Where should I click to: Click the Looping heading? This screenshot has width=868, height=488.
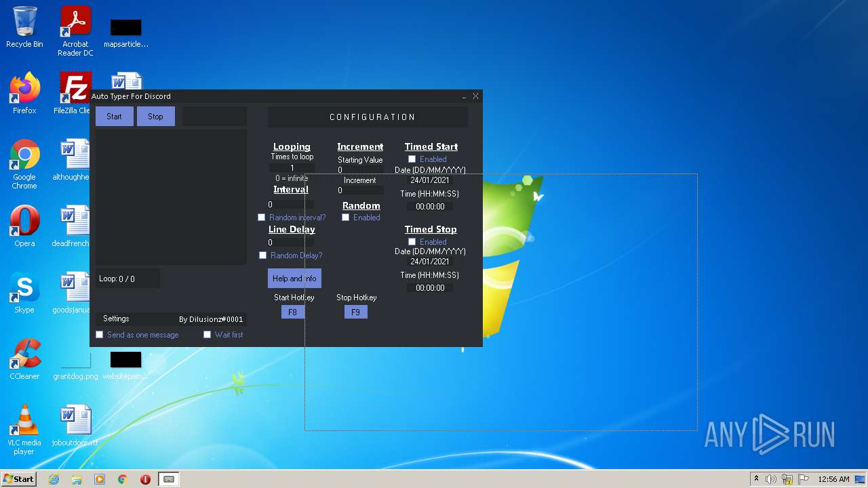tap(292, 146)
